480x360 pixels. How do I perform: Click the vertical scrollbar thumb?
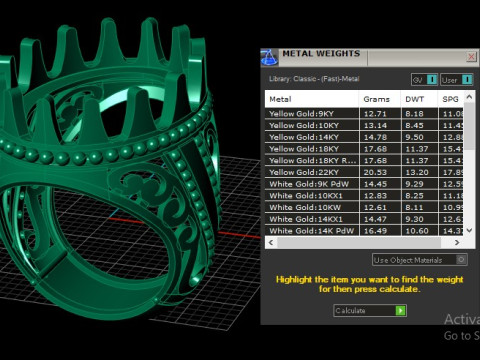(x=469, y=126)
